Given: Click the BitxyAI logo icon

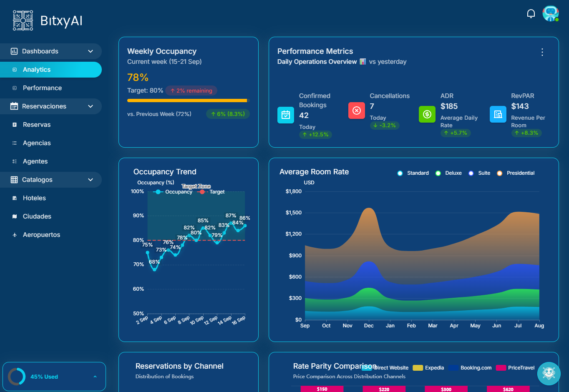Looking at the screenshot, I should 23,20.
